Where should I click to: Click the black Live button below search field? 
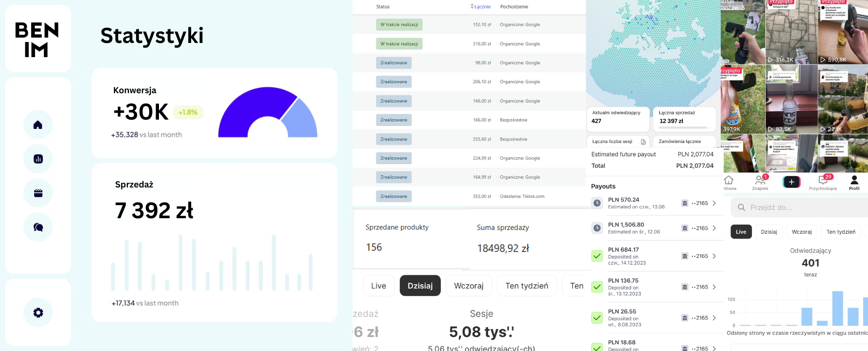coord(741,232)
